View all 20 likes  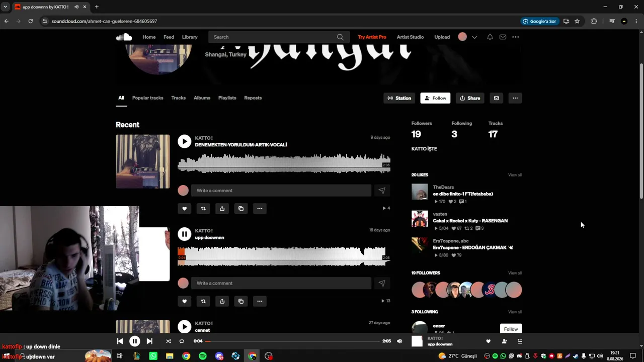click(515, 175)
